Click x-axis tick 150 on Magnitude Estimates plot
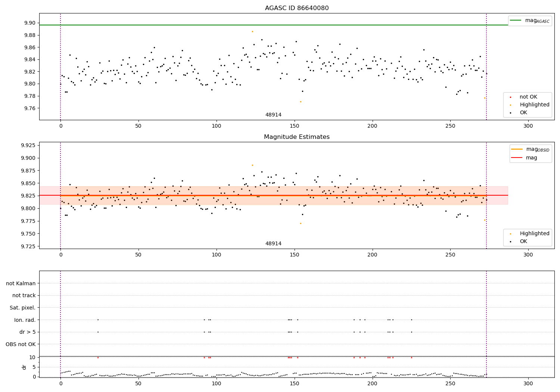The height and width of the screenshot is (392, 560). [294, 255]
